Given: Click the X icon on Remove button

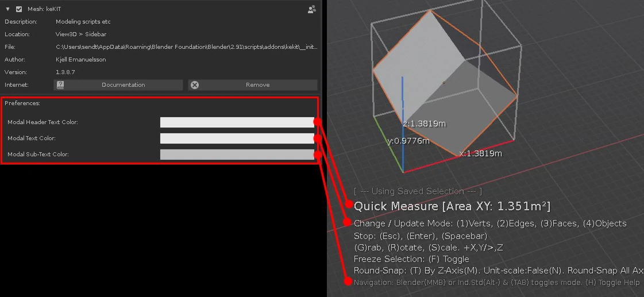Looking at the screenshot, I should point(195,85).
